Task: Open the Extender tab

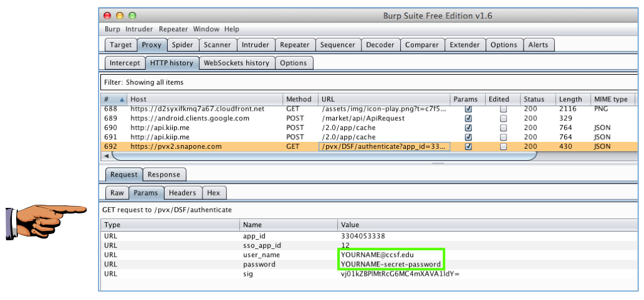Action: coord(465,45)
